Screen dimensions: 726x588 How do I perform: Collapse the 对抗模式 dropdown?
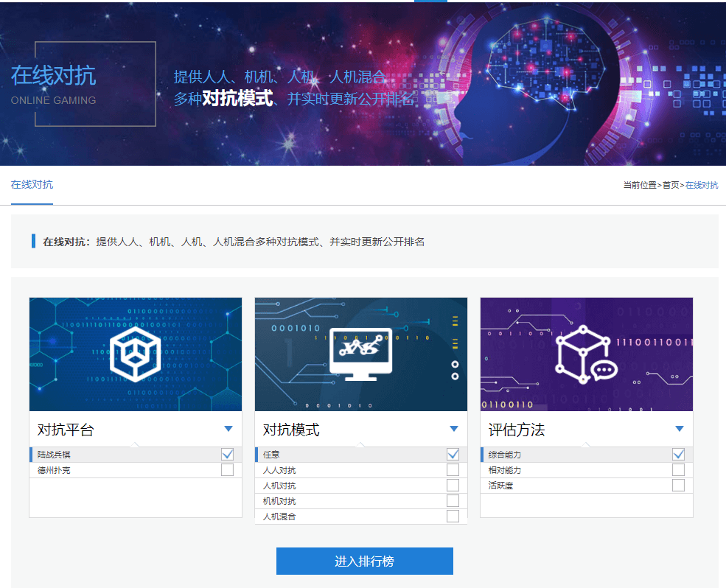click(x=455, y=430)
